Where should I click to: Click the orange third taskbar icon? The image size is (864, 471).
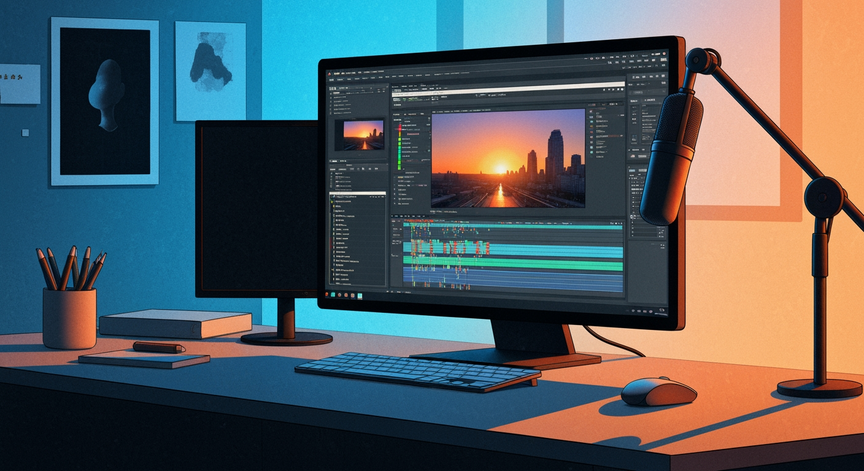pos(339,295)
